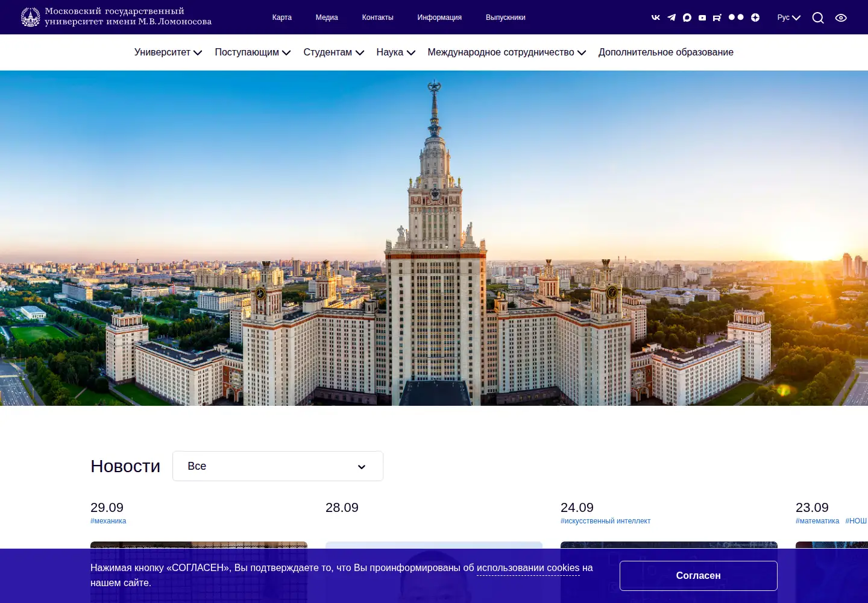Click the 28.09 news date
This screenshot has height=603, width=868.
click(x=342, y=508)
